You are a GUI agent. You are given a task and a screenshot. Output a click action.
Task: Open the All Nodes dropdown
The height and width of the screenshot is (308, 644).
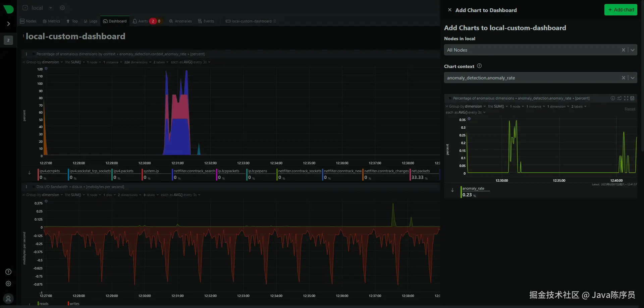click(632, 50)
